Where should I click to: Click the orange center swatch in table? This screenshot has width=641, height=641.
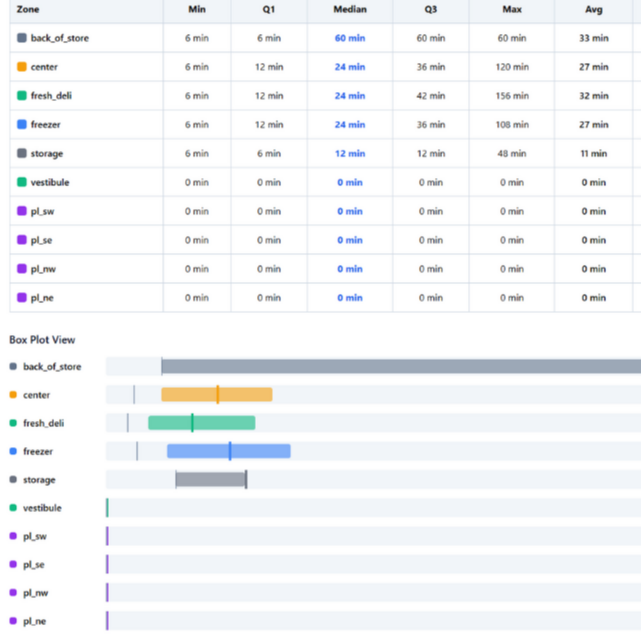coord(22,67)
